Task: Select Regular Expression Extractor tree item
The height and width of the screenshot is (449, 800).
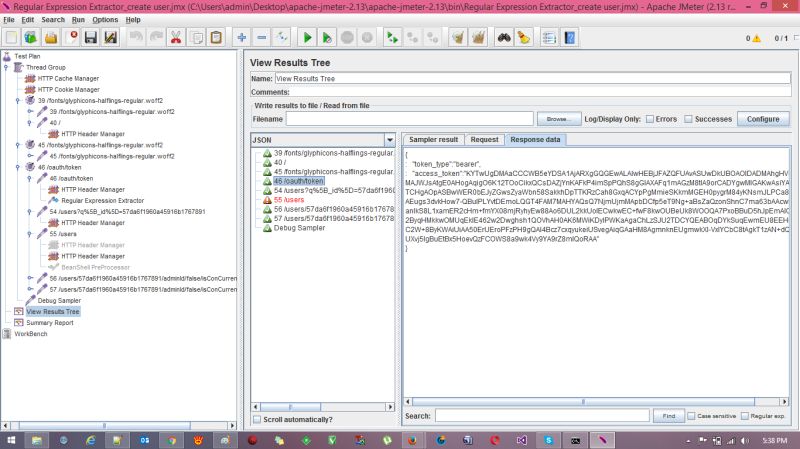Action: (x=103, y=201)
